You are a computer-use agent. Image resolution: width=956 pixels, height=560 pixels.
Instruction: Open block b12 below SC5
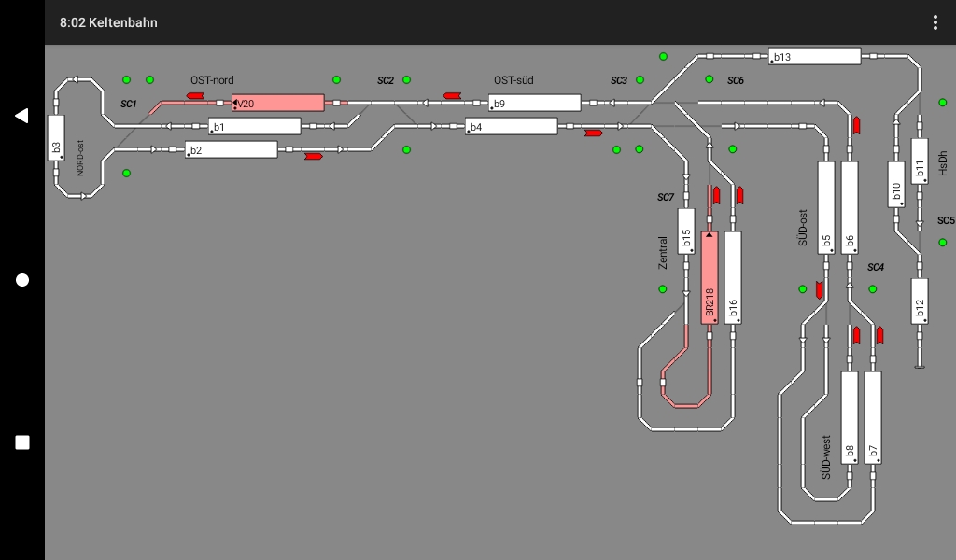point(920,301)
